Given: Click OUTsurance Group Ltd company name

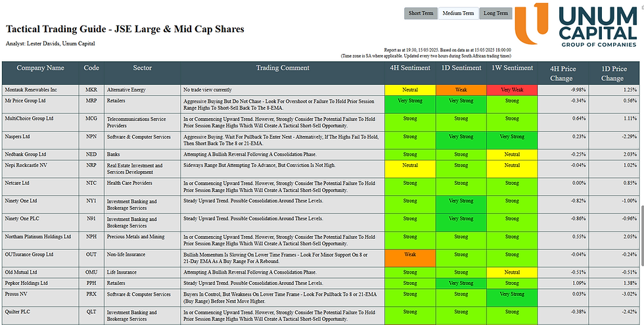Looking at the screenshot, I should (x=29, y=254).
